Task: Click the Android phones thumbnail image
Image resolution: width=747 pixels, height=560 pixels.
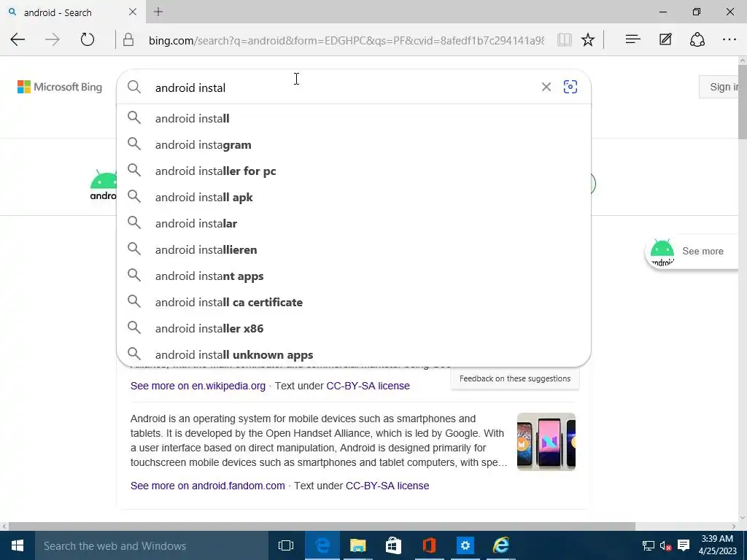Action: (546, 441)
